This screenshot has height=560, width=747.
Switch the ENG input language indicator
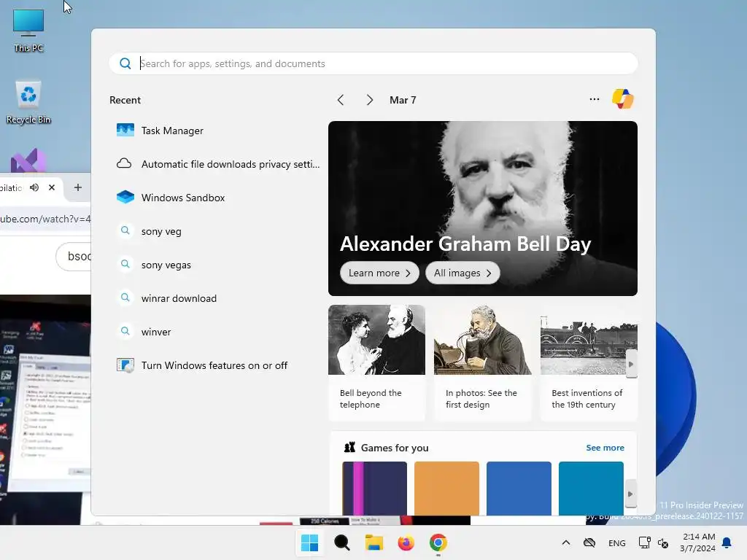(x=617, y=542)
